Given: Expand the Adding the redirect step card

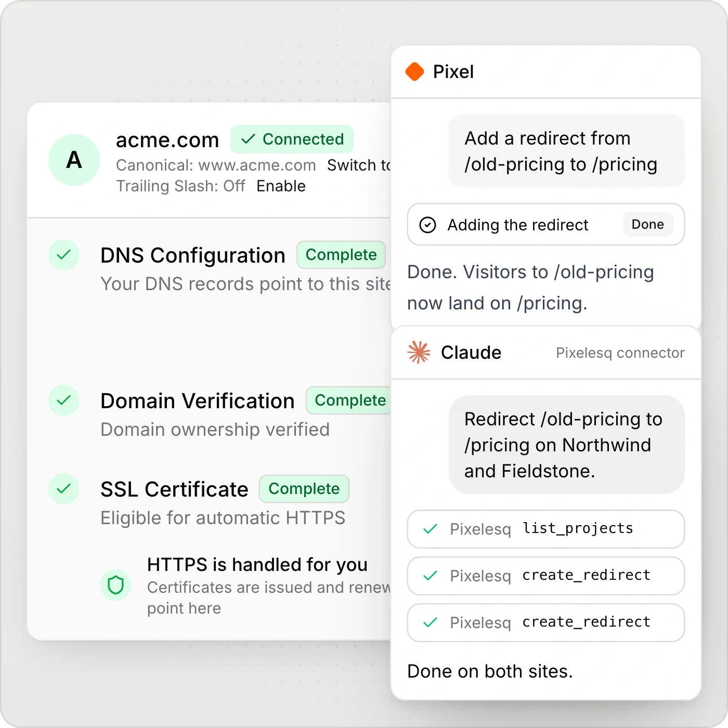Looking at the screenshot, I should click(546, 224).
